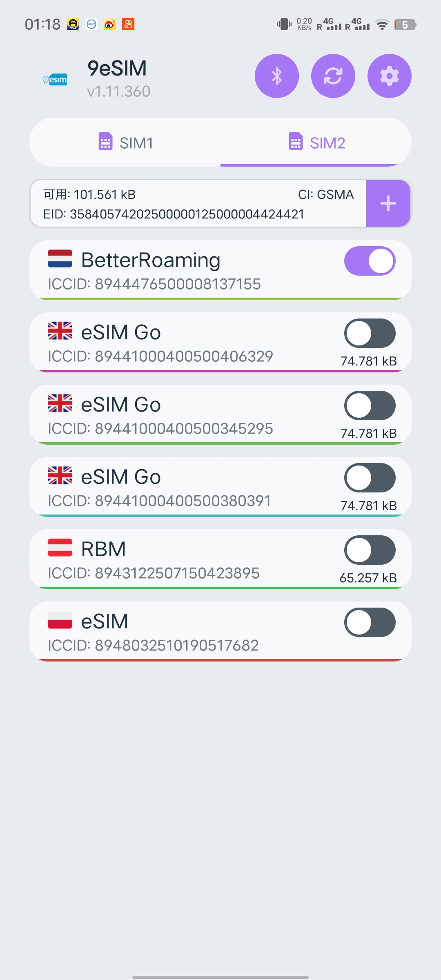The width and height of the screenshot is (441, 980).
Task: Enable eSIM Go profile ending 406329
Action: (x=370, y=333)
